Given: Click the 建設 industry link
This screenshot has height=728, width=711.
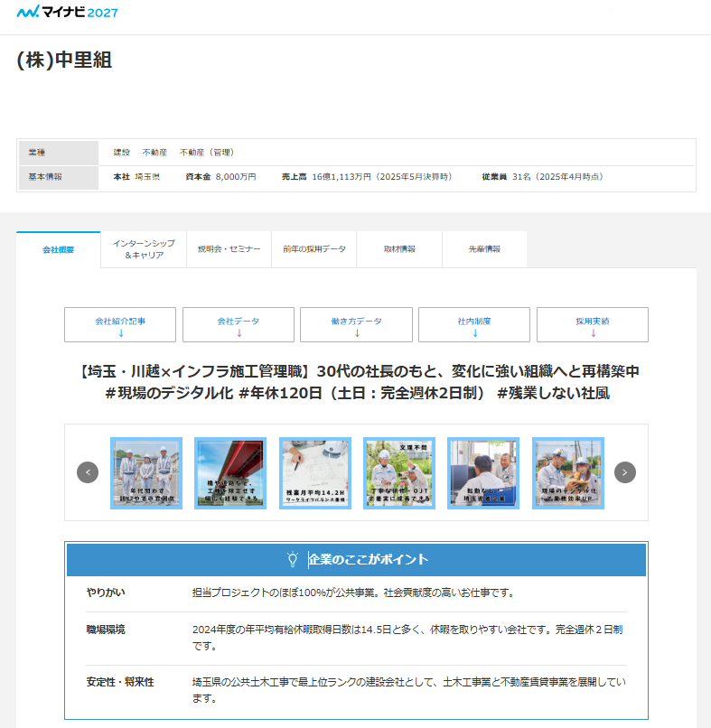Looking at the screenshot, I should (x=121, y=153).
